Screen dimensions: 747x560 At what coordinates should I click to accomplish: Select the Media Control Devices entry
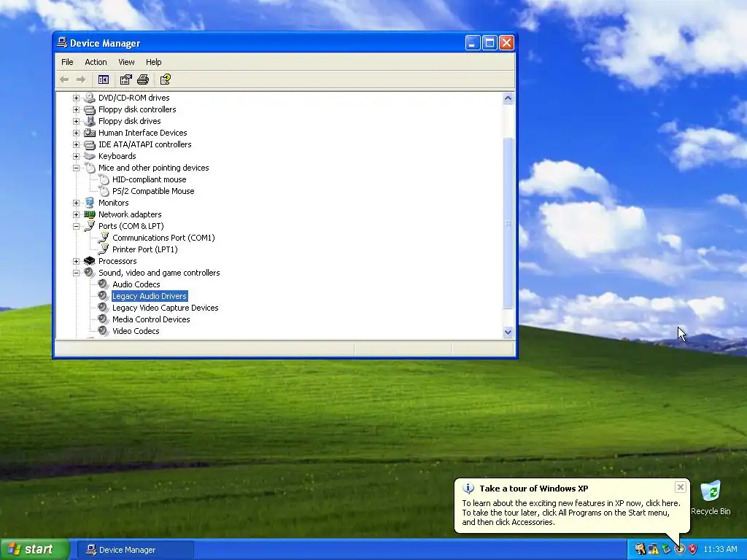point(151,319)
